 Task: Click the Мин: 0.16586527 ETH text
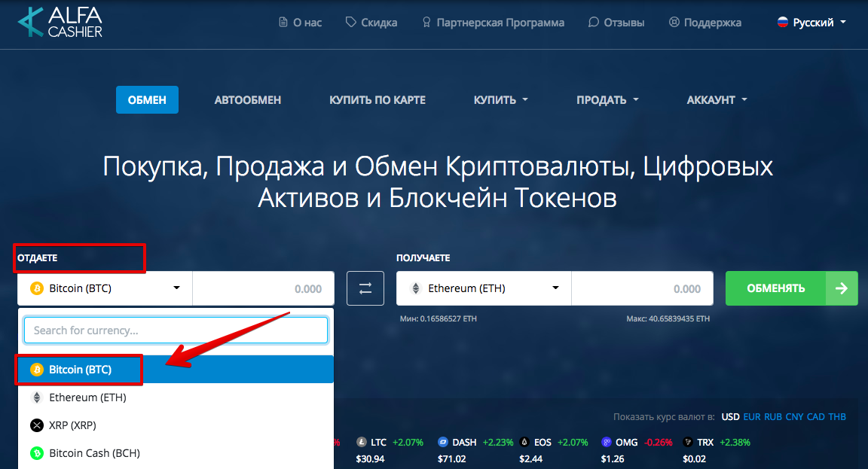tap(439, 318)
